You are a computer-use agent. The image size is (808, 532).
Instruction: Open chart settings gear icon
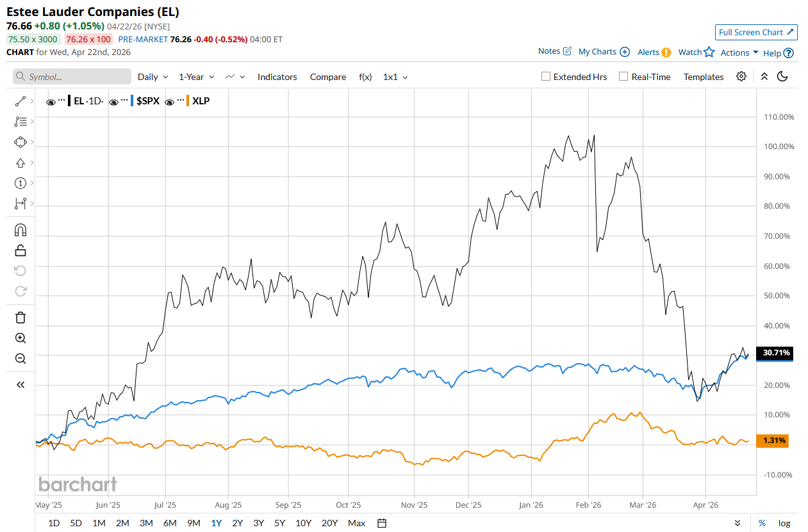(x=741, y=76)
